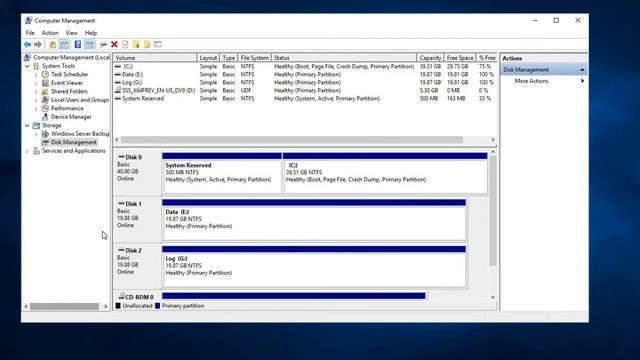640x360 pixels.
Task: Expand the Performance node
Action: [36, 109]
